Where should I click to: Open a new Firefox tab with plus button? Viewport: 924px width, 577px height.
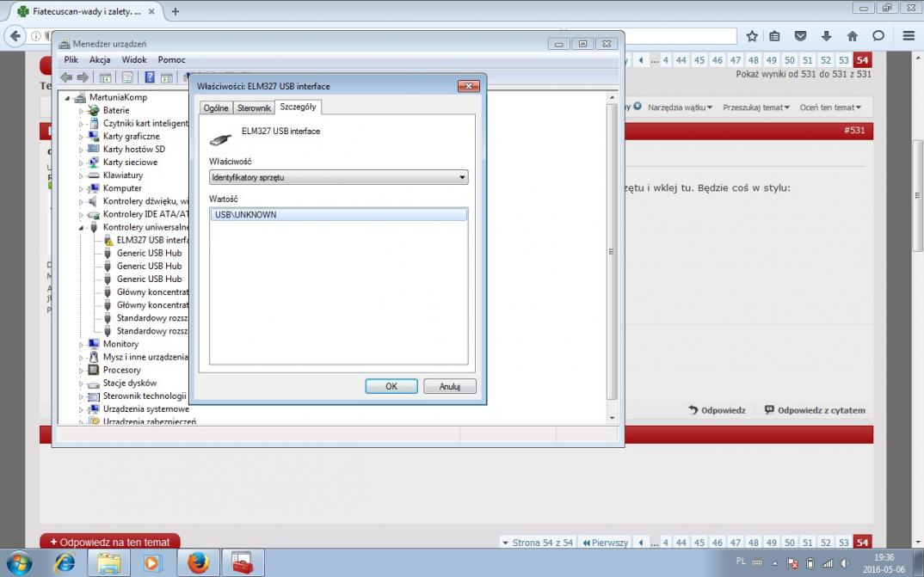click(x=175, y=11)
